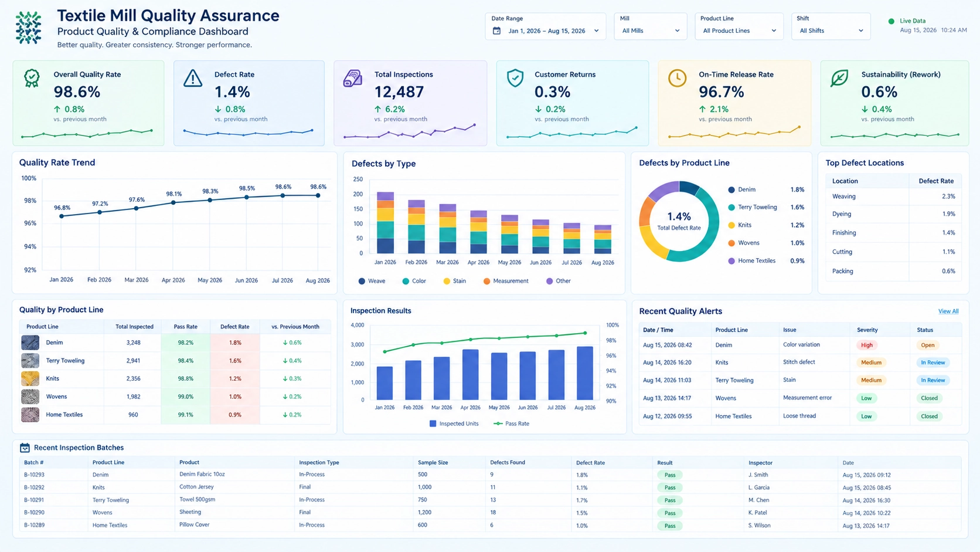Click the Color variation issue
Viewport: 980px width, 552px height.
(801, 345)
